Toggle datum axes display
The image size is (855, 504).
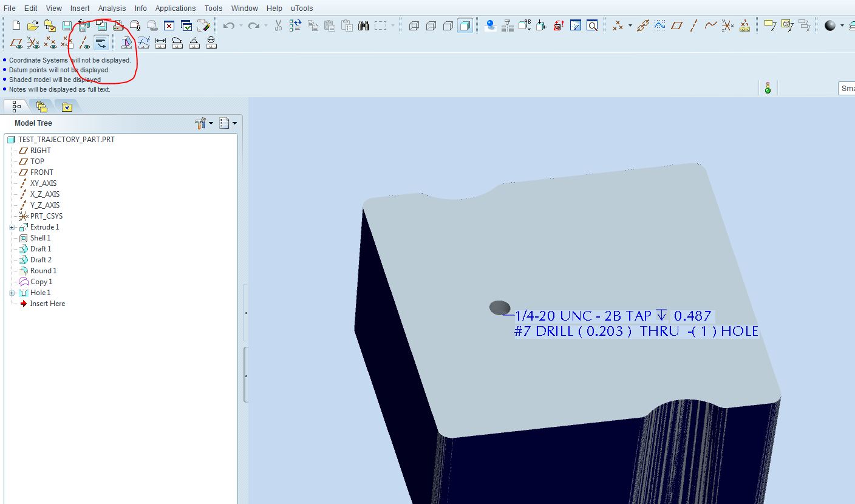tap(84, 43)
